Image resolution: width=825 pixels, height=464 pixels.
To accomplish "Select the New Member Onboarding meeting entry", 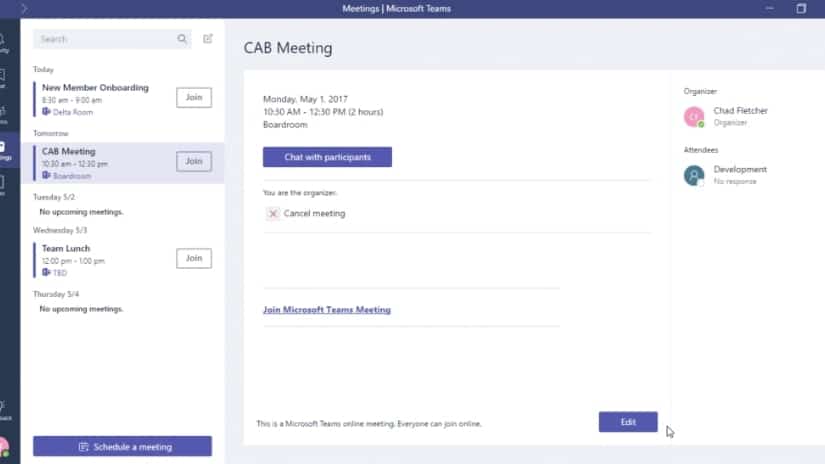I will (123, 99).
